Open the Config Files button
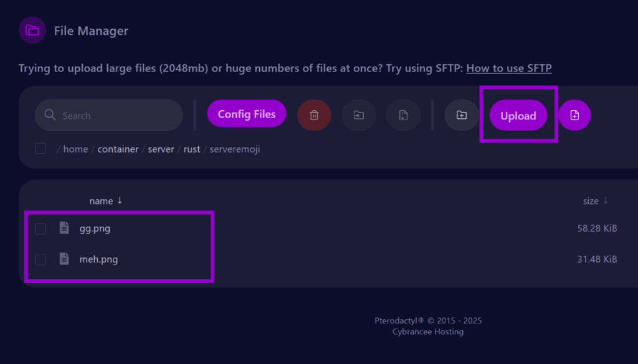This screenshot has height=364, width=638. (246, 114)
